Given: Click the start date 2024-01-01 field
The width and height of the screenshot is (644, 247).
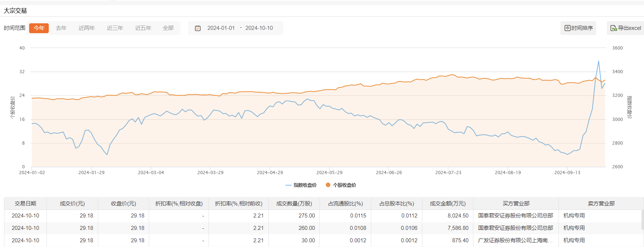Looking at the screenshot, I should tap(221, 28).
